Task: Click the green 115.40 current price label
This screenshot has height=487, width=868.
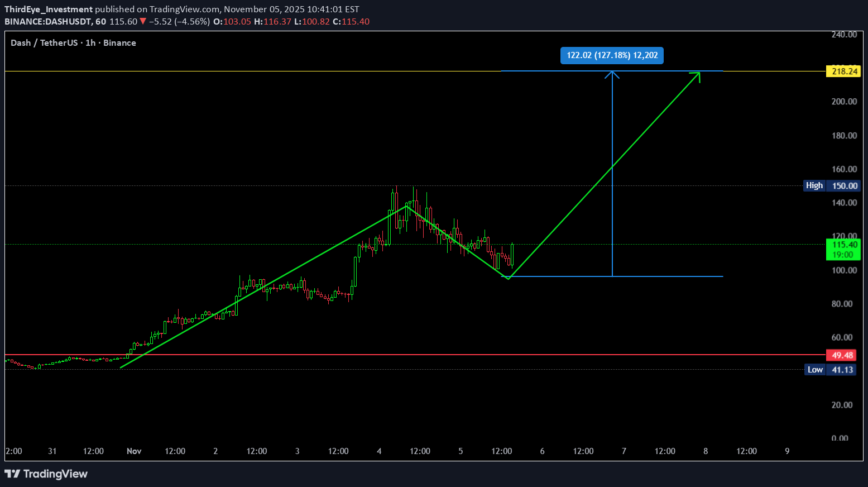Action: coord(843,245)
